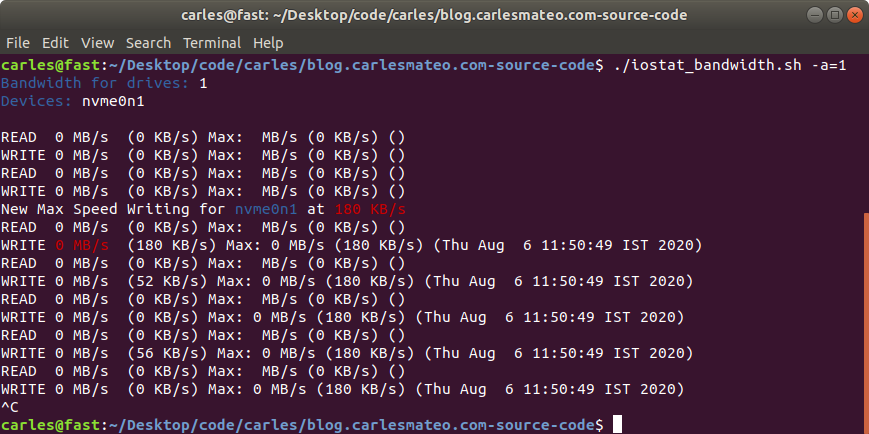Screen dimensions: 869x434
Task: Click timestamp on the 52 KB/s line
Action: (x=559, y=281)
